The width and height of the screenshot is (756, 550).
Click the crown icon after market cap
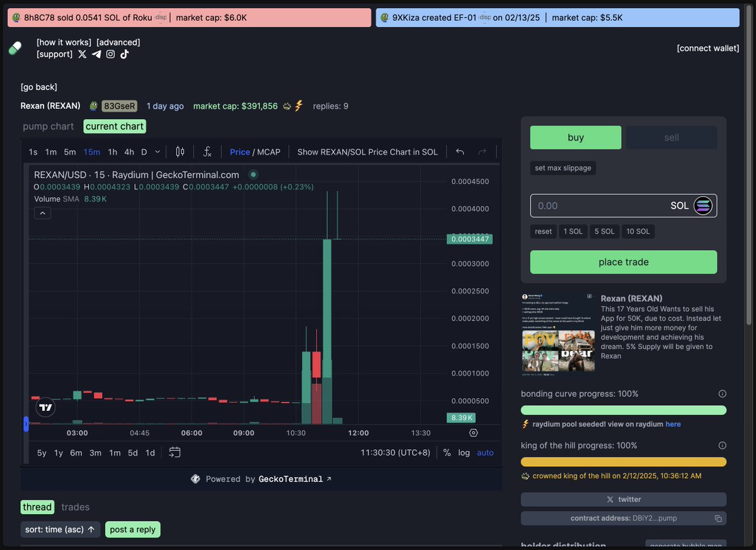pyautogui.click(x=287, y=106)
